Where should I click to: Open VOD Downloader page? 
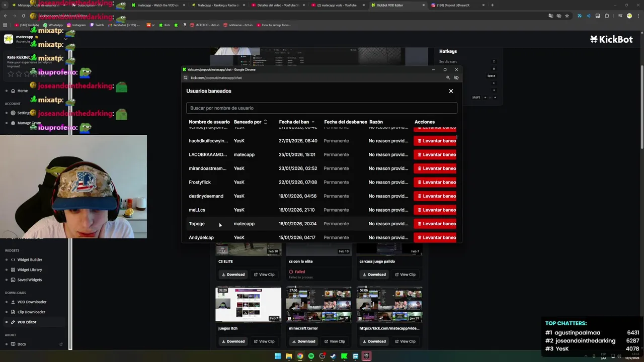click(x=32, y=302)
